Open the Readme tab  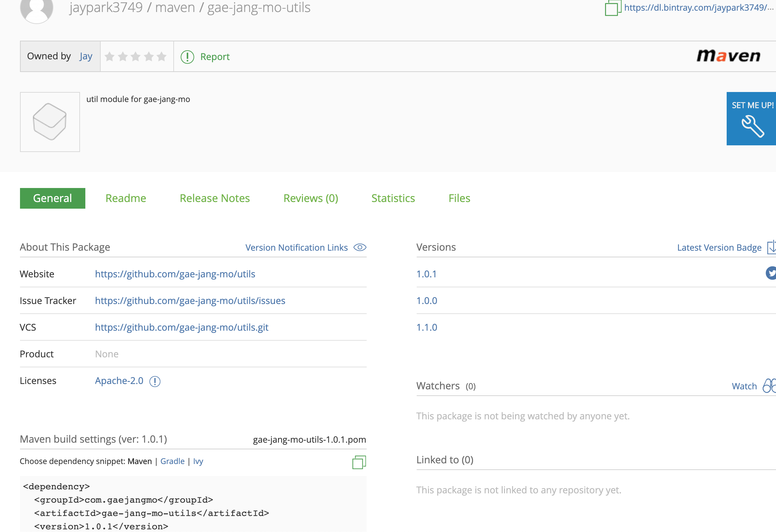click(x=126, y=198)
